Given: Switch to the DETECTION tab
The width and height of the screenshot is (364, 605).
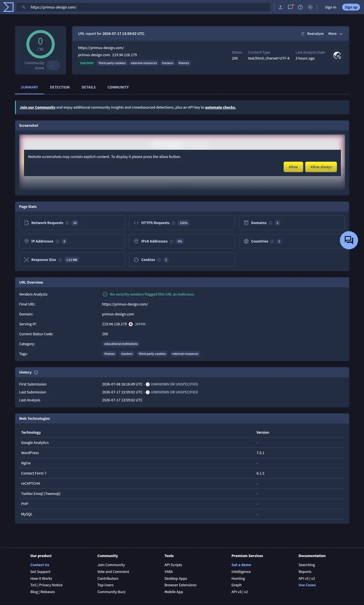Looking at the screenshot, I should 60,87.
